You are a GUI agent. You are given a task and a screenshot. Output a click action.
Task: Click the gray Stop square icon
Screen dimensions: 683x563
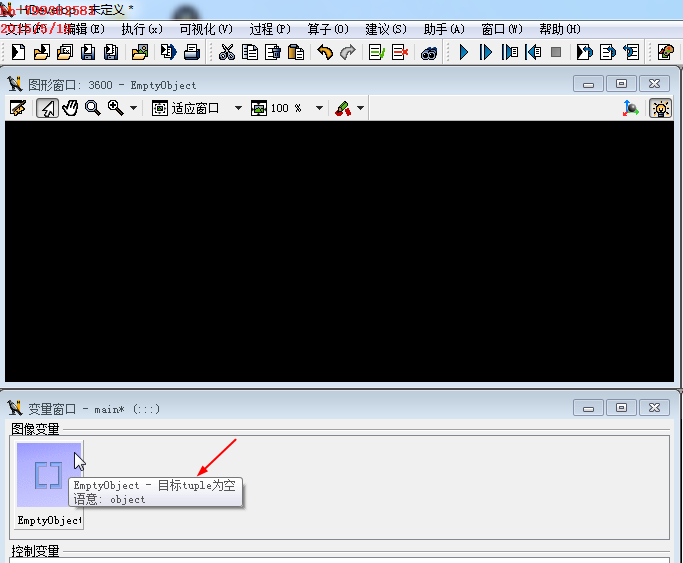tap(556, 52)
